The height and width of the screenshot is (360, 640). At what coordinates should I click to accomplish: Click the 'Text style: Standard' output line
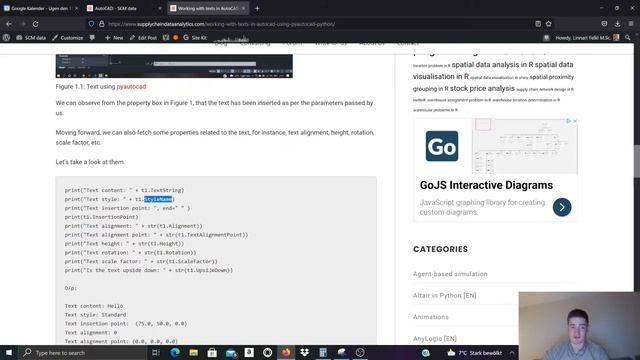click(95, 315)
